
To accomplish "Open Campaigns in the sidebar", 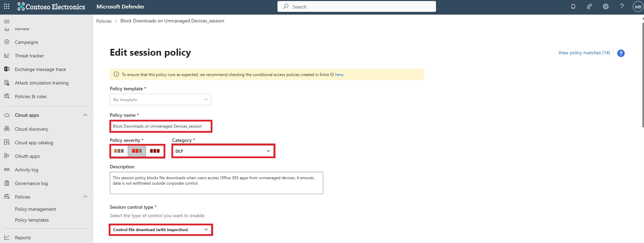I will tap(26, 42).
